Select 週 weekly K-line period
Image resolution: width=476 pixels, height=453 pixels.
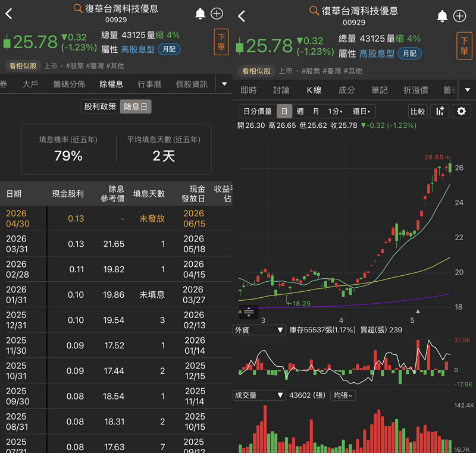click(300, 111)
